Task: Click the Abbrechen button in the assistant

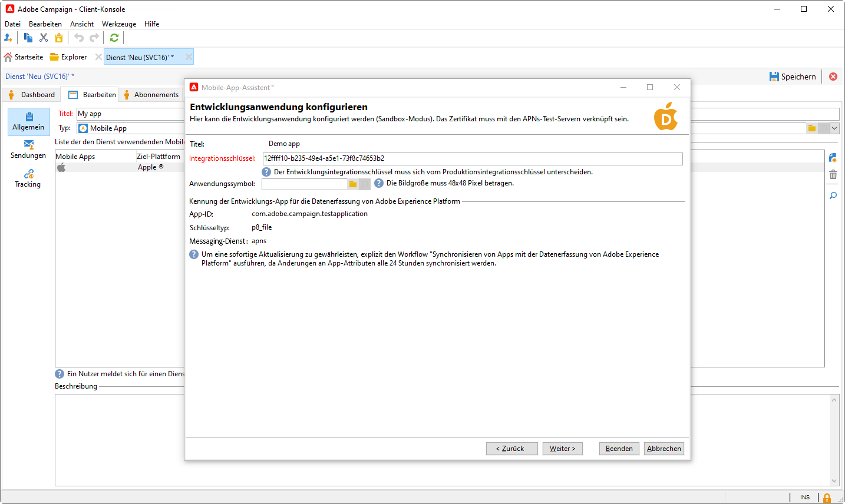Action: tap(664, 449)
